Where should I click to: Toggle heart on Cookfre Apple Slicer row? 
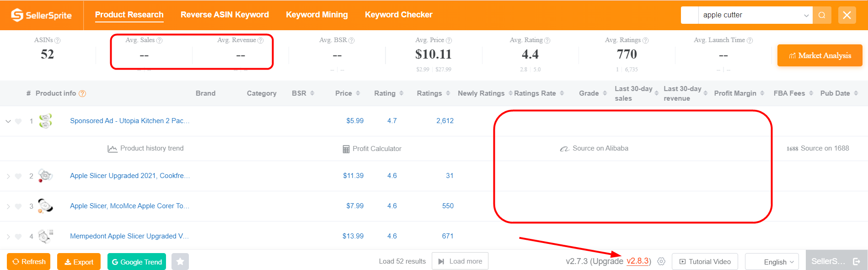click(18, 176)
